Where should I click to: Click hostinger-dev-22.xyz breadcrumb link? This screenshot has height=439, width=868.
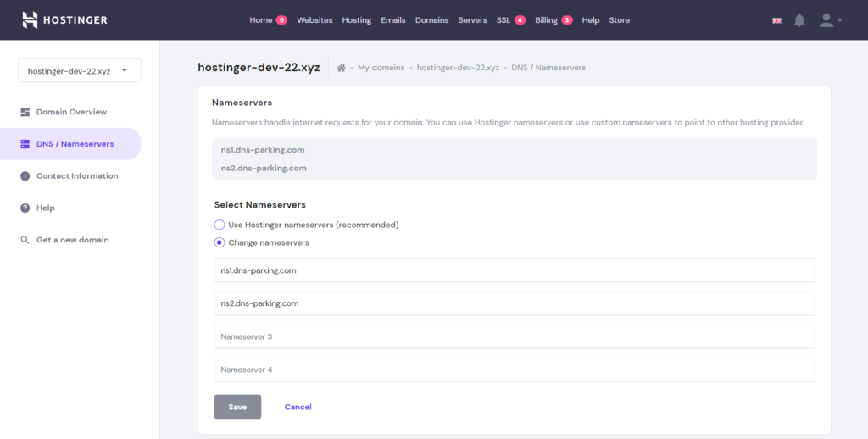click(x=458, y=68)
